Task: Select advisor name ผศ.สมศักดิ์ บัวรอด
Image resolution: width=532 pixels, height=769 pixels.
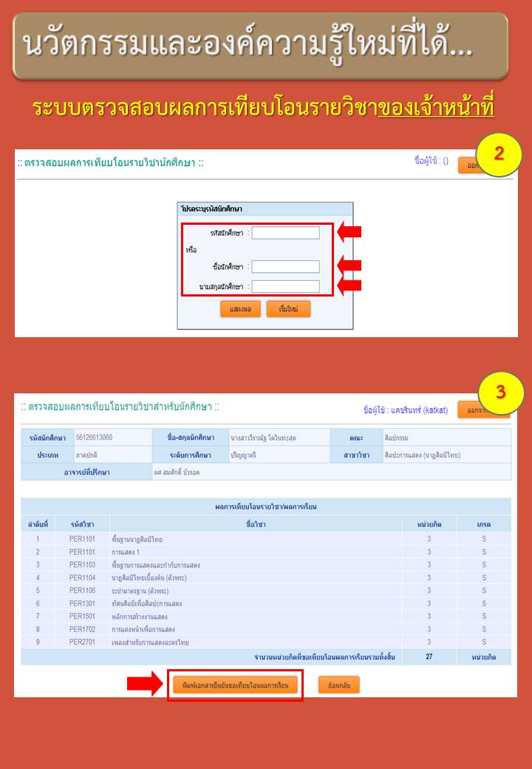Action: pyautogui.click(x=177, y=472)
